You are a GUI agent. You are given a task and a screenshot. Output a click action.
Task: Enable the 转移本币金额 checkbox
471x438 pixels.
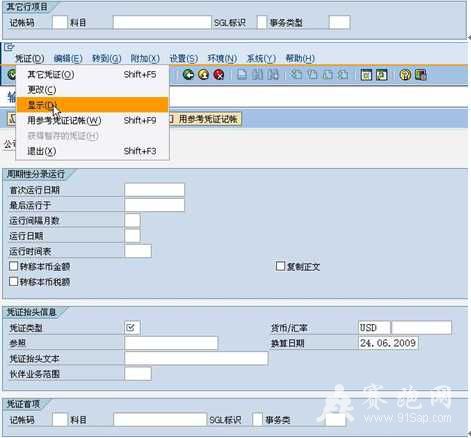[x=14, y=266]
